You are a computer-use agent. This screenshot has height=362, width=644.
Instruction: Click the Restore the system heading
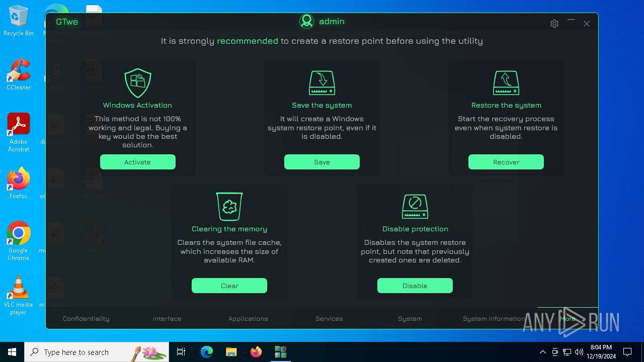(x=506, y=105)
